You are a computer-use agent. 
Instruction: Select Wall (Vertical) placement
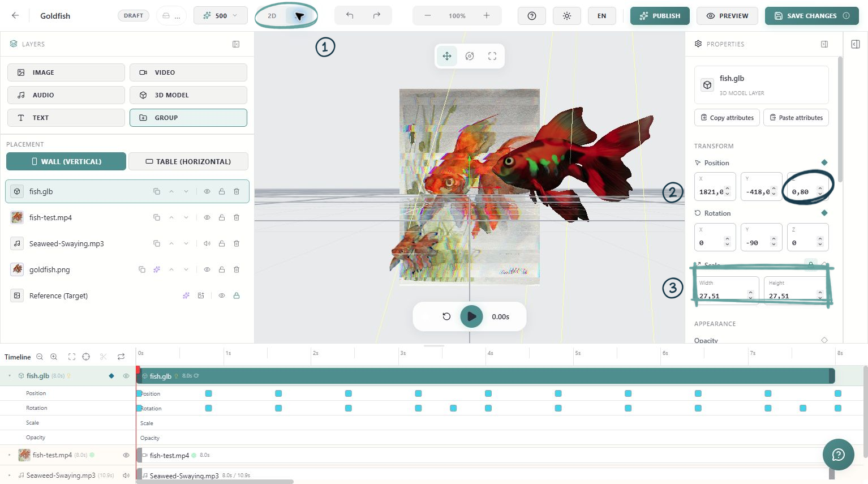(x=66, y=161)
